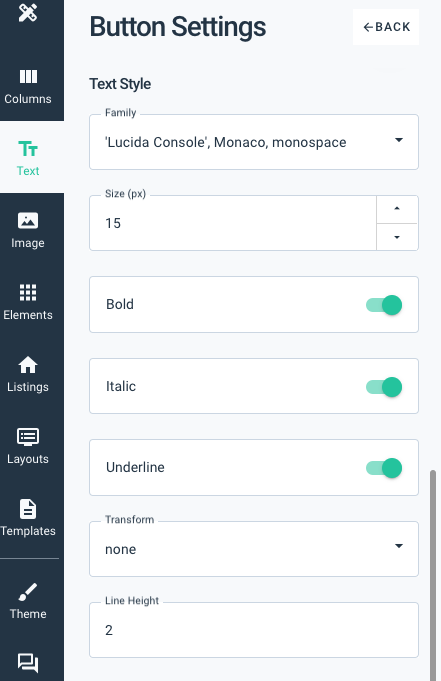Click the vertical scrollbar of the settings panel

432,573
